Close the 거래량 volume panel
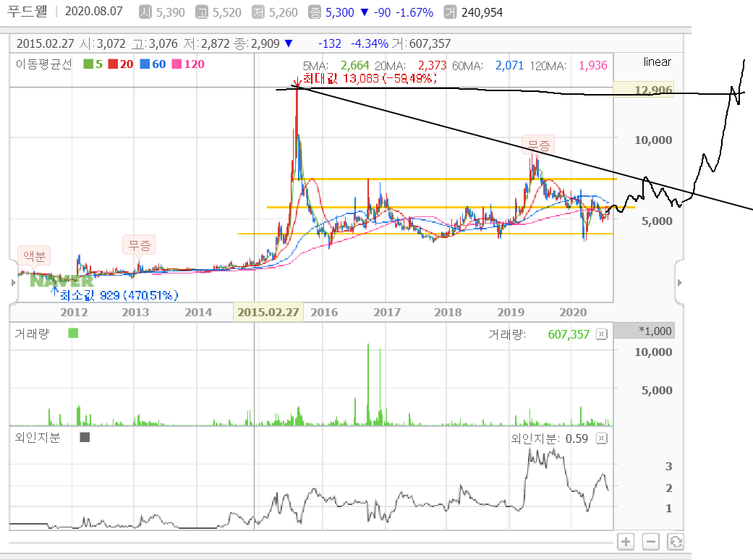 (x=602, y=334)
